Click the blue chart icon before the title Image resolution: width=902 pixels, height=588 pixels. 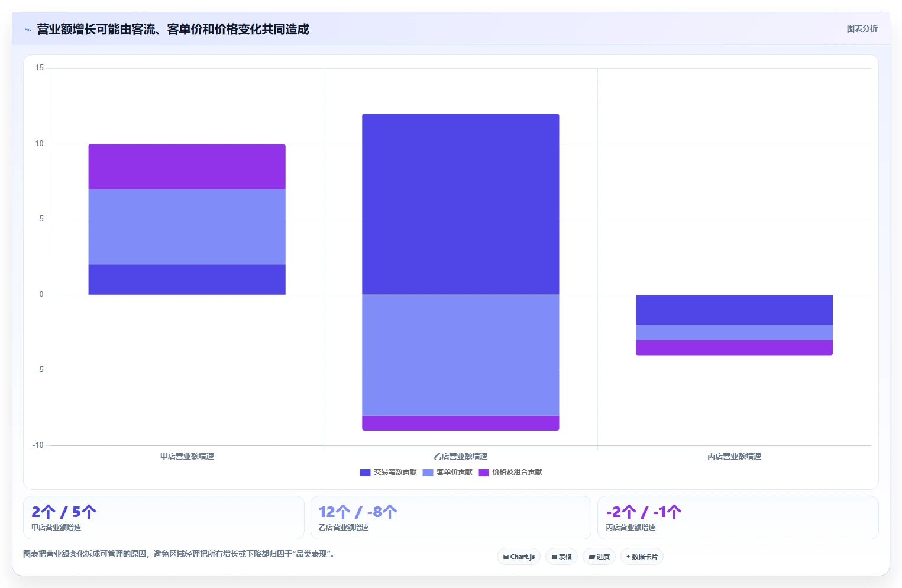point(28,30)
